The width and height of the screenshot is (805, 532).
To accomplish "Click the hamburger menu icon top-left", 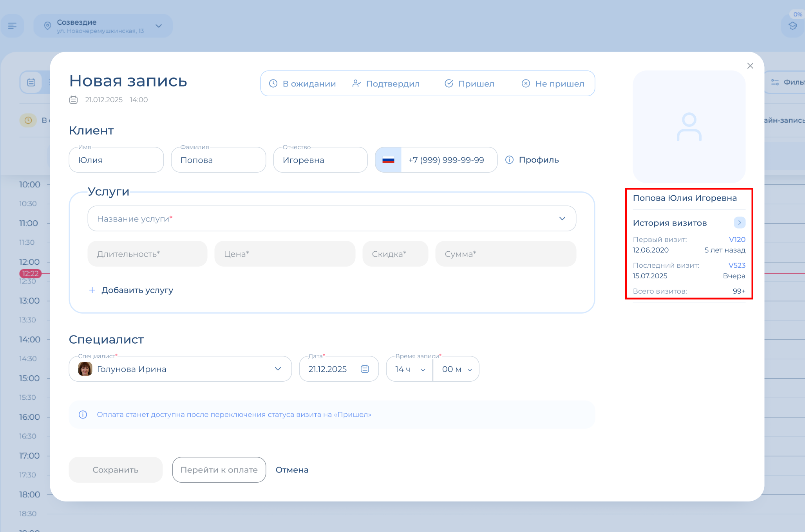I will click(x=13, y=26).
